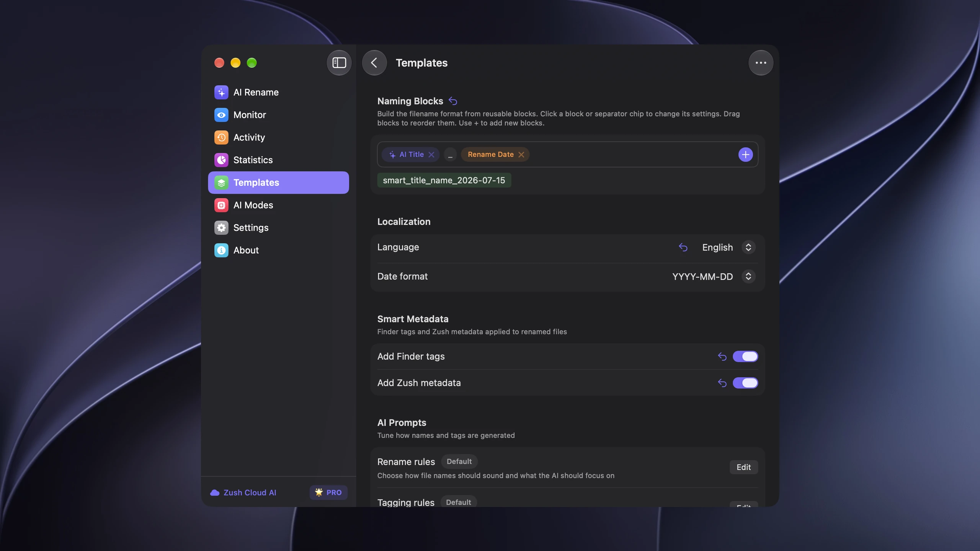Remove the AI Title block
The width and height of the screenshot is (980, 551).
(431, 155)
